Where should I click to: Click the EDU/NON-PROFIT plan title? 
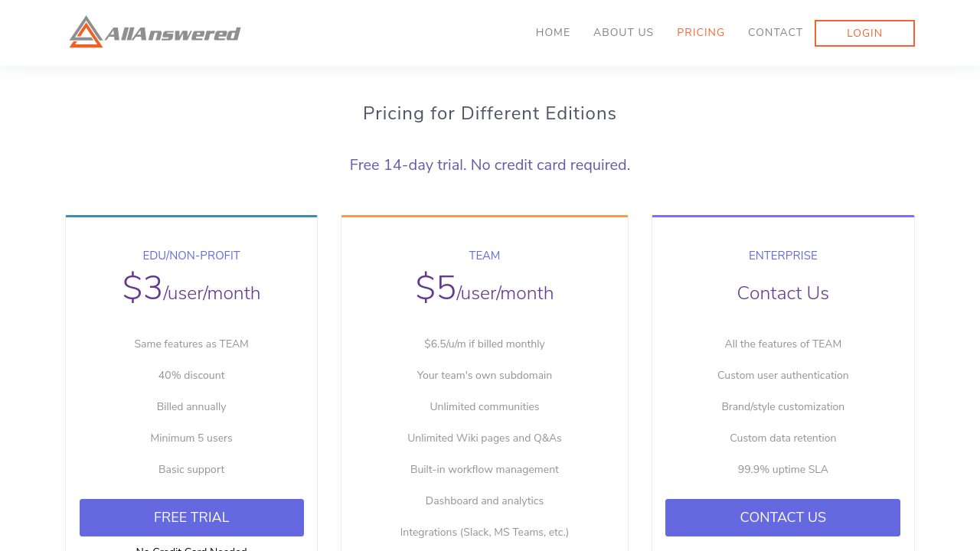tap(191, 256)
